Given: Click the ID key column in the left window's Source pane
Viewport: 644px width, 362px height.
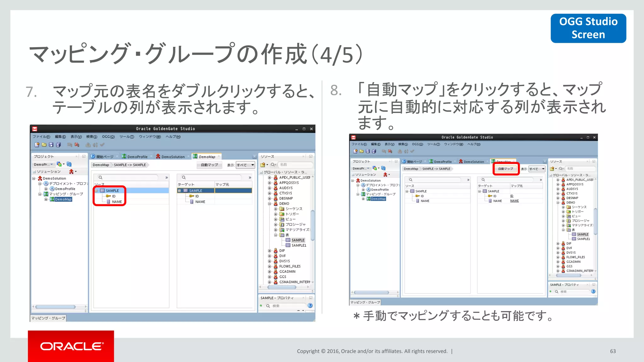Looking at the screenshot, I should tap(111, 196).
